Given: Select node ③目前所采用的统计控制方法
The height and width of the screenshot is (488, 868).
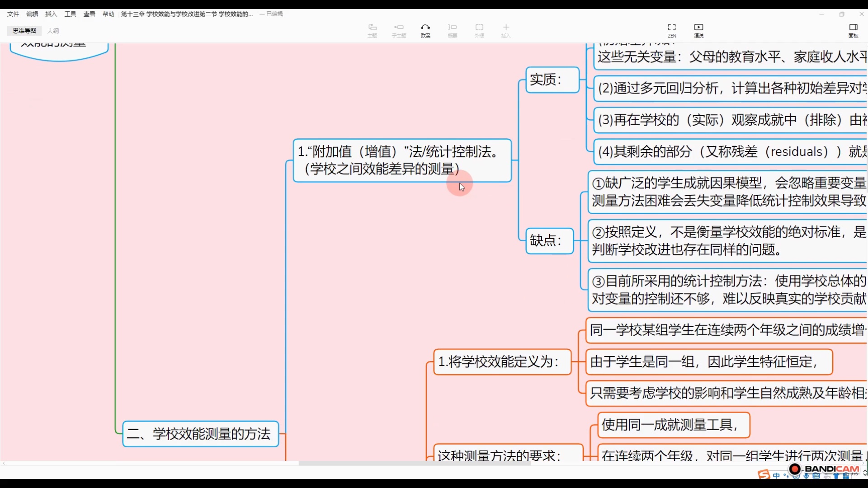Looking at the screenshot, I should pos(727,290).
